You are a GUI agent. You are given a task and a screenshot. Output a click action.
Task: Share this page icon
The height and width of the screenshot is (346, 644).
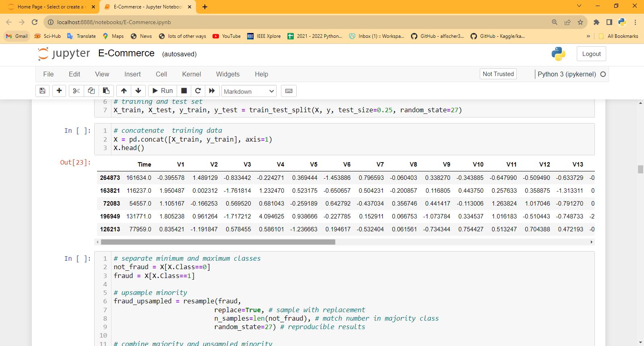tap(568, 22)
